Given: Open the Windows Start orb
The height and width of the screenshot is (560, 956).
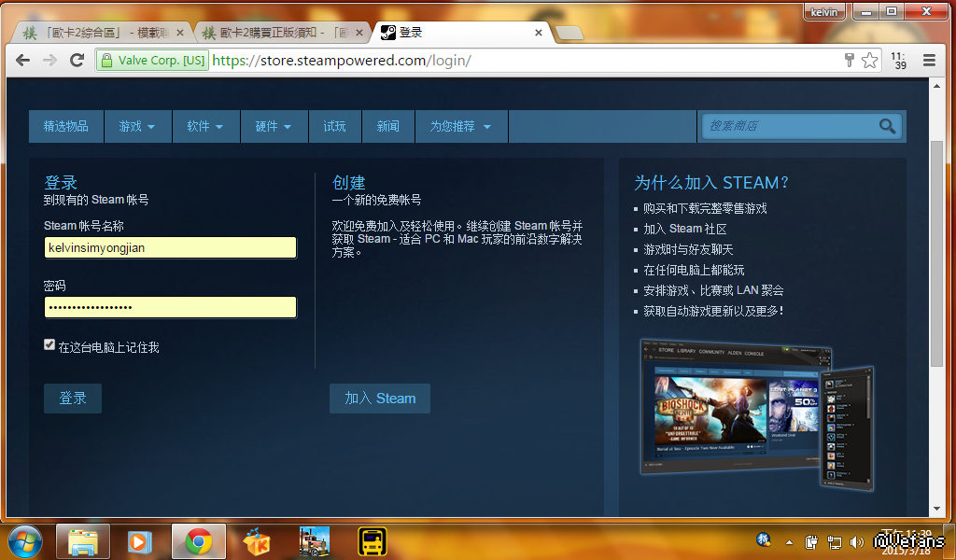Looking at the screenshot, I should (x=24, y=541).
